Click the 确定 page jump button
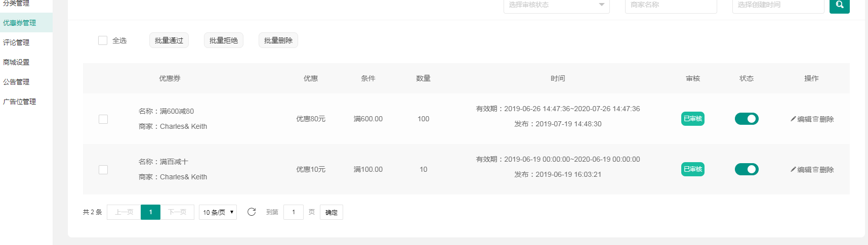This screenshot has width=868, height=245. coord(332,212)
